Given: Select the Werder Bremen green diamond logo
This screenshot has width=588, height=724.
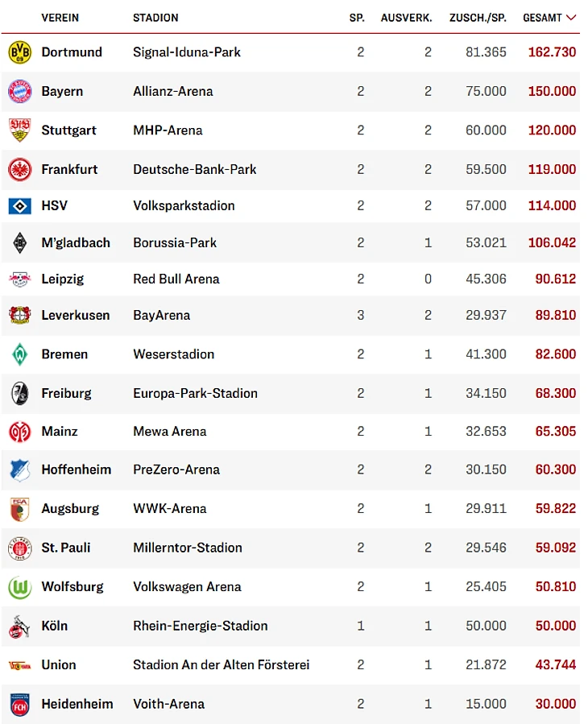Looking at the screenshot, I should [20, 354].
